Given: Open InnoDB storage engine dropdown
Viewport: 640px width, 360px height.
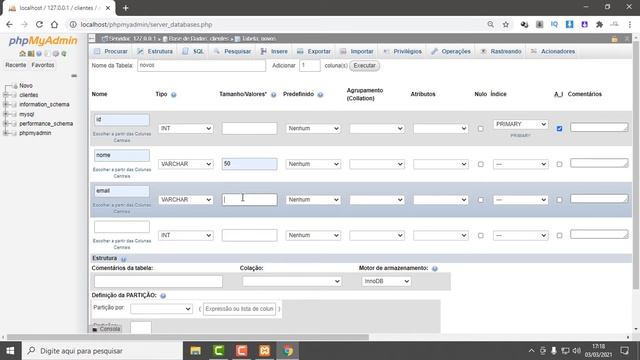Looking at the screenshot, I should (386, 281).
